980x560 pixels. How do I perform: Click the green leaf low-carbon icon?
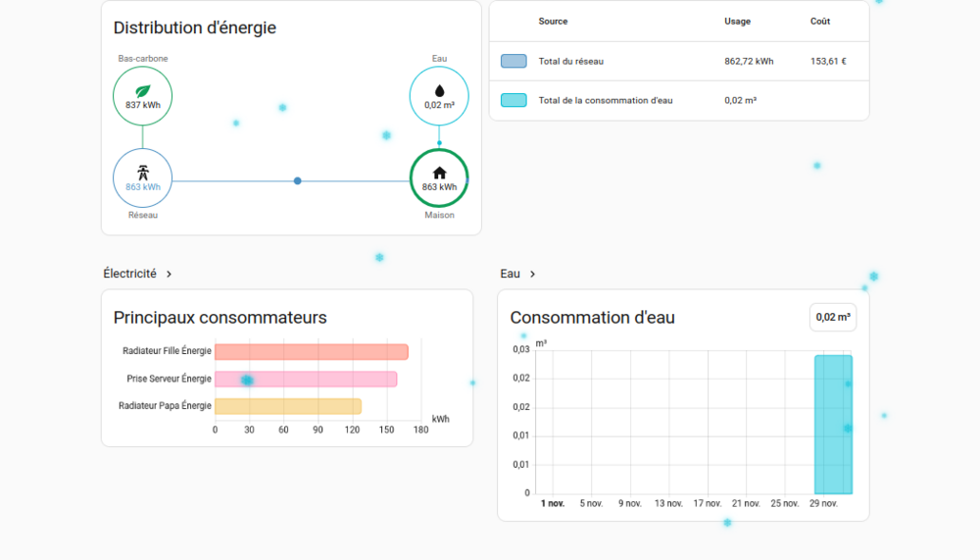tap(142, 91)
